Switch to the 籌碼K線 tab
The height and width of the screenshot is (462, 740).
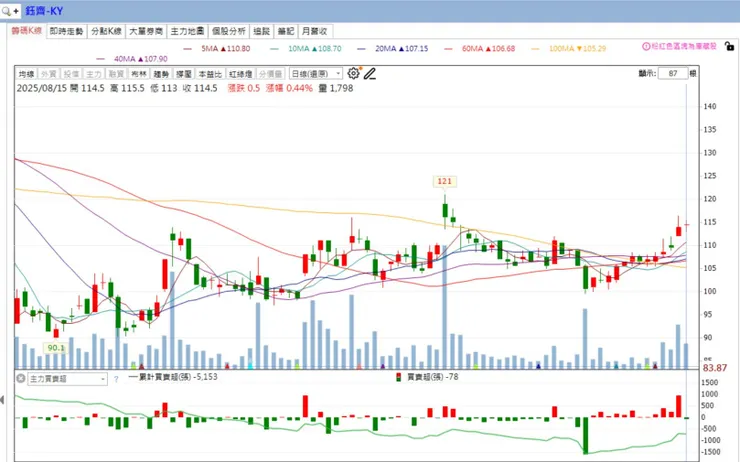click(x=27, y=31)
